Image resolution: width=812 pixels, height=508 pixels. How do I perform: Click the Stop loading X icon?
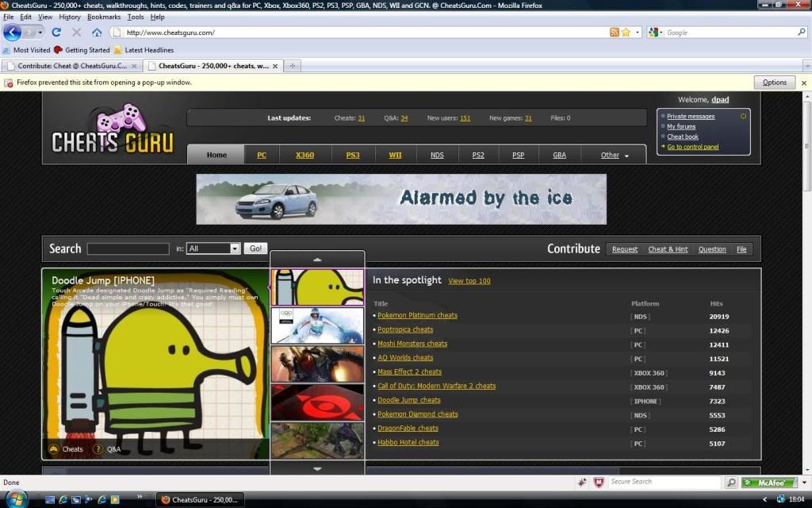[x=77, y=32]
